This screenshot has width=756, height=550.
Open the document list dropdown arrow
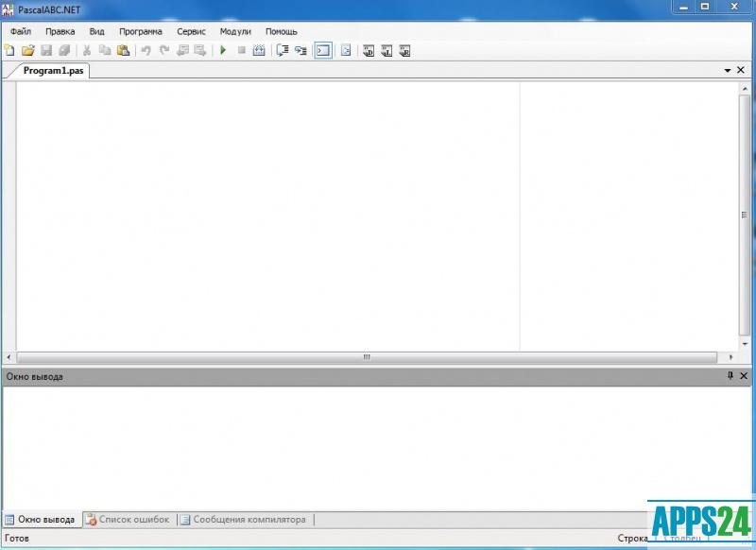(728, 70)
